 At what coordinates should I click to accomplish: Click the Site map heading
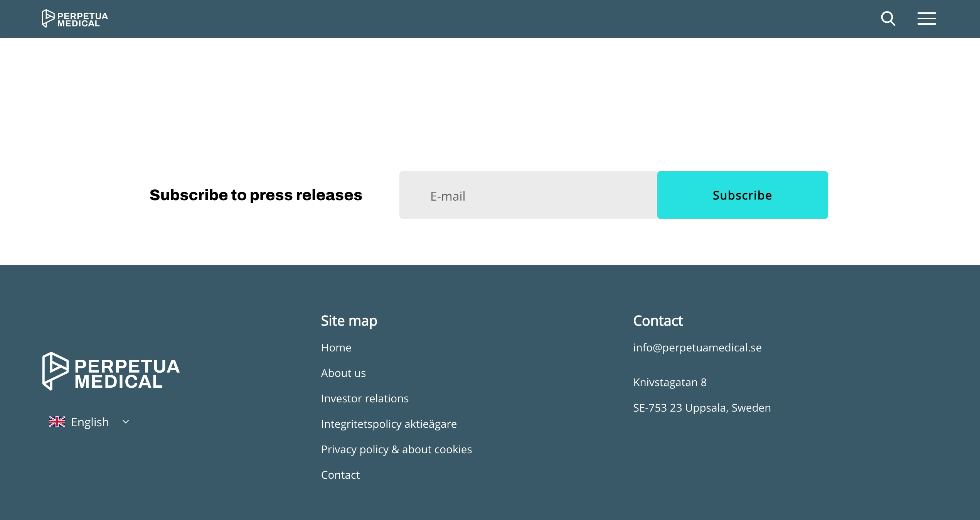(x=349, y=321)
